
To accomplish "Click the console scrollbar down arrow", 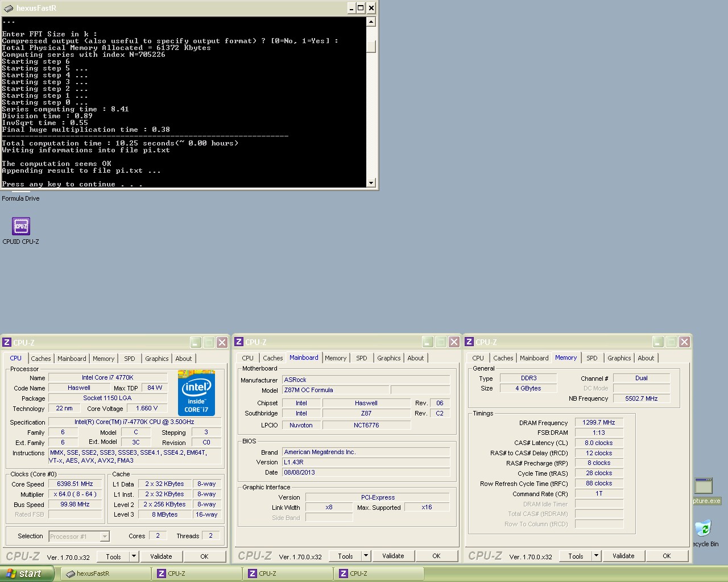I will (371, 182).
